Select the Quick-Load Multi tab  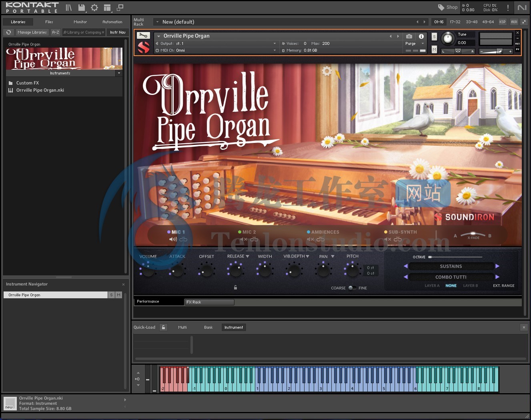coord(182,328)
